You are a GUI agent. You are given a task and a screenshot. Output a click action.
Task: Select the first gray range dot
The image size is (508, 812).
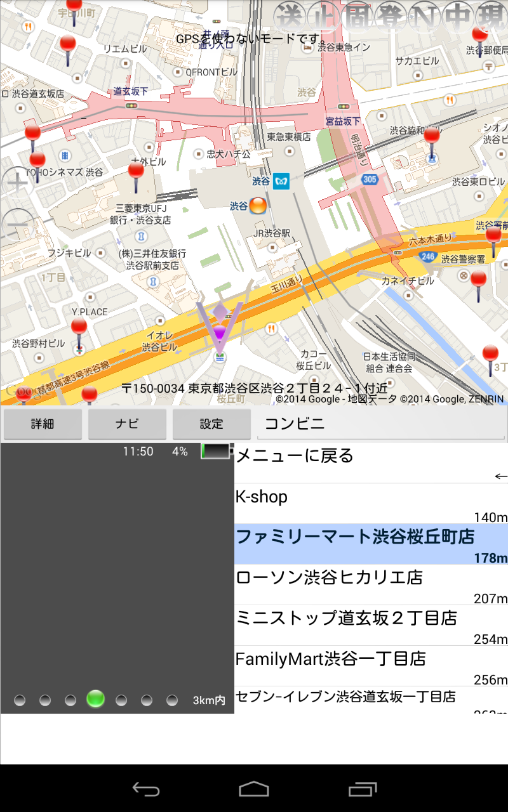[x=20, y=700]
